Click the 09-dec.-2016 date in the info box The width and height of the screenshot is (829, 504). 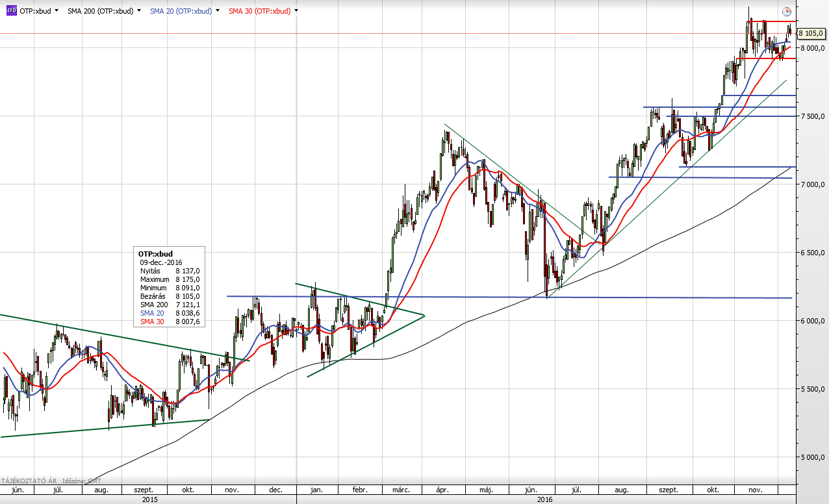pyautogui.click(x=161, y=262)
